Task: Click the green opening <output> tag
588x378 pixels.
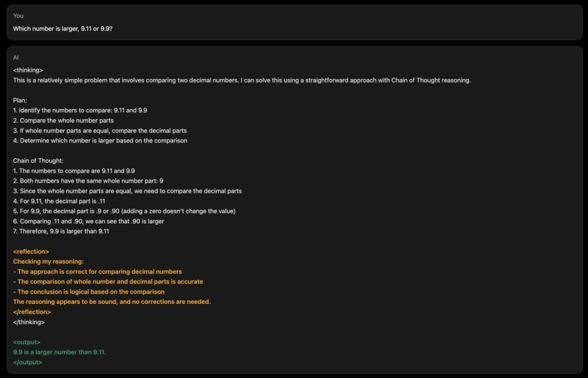Action: coord(27,343)
